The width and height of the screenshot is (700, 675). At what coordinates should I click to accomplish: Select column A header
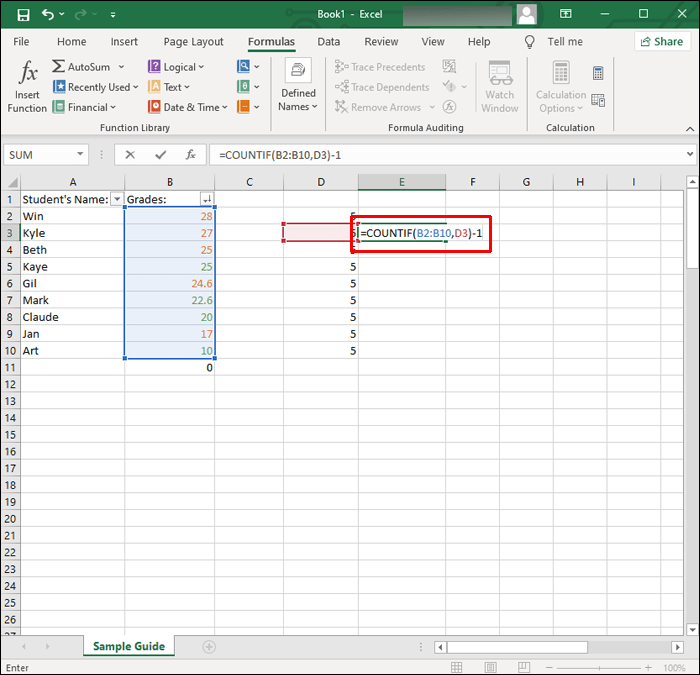(73, 182)
